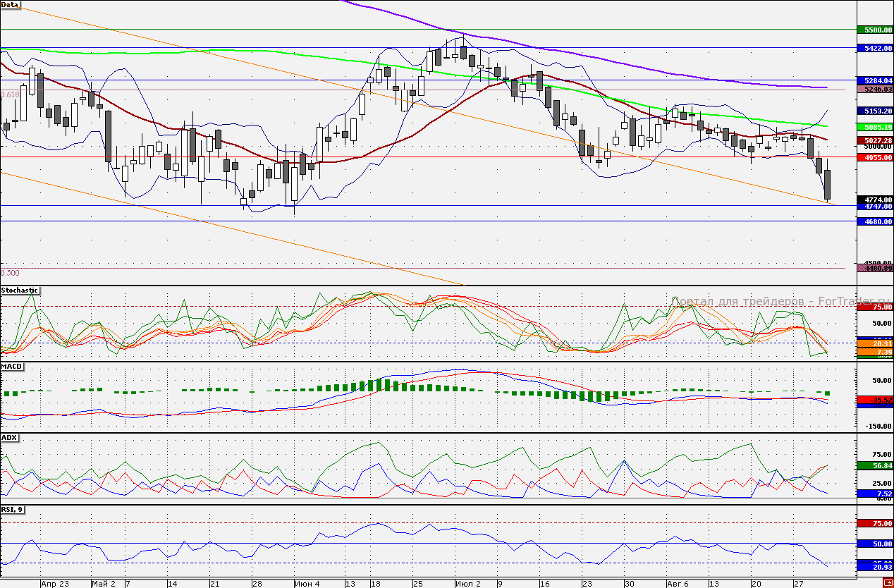The height and width of the screenshot is (588, 894).
Task: Select the green 56.84 ADX value tag
Action: (x=874, y=466)
